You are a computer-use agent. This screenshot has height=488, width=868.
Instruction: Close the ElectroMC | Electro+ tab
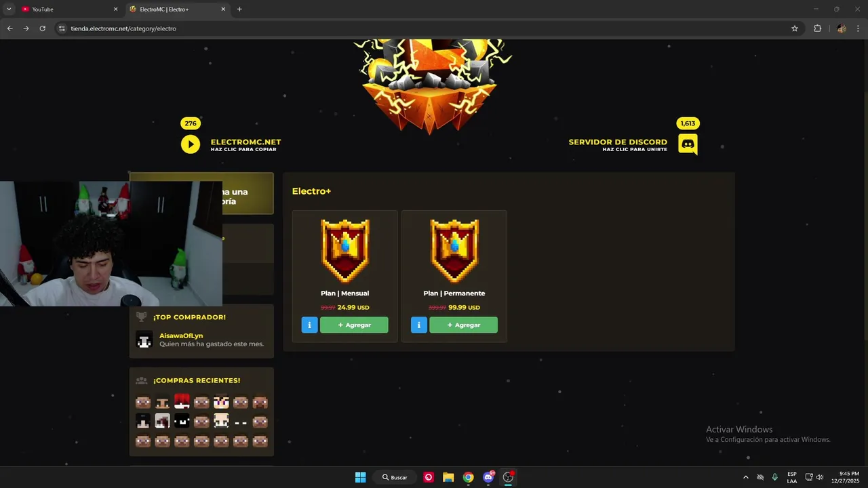pos(223,9)
